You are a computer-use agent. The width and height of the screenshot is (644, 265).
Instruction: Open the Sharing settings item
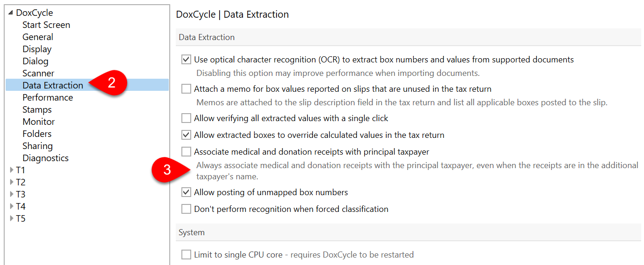click(37, 146)
